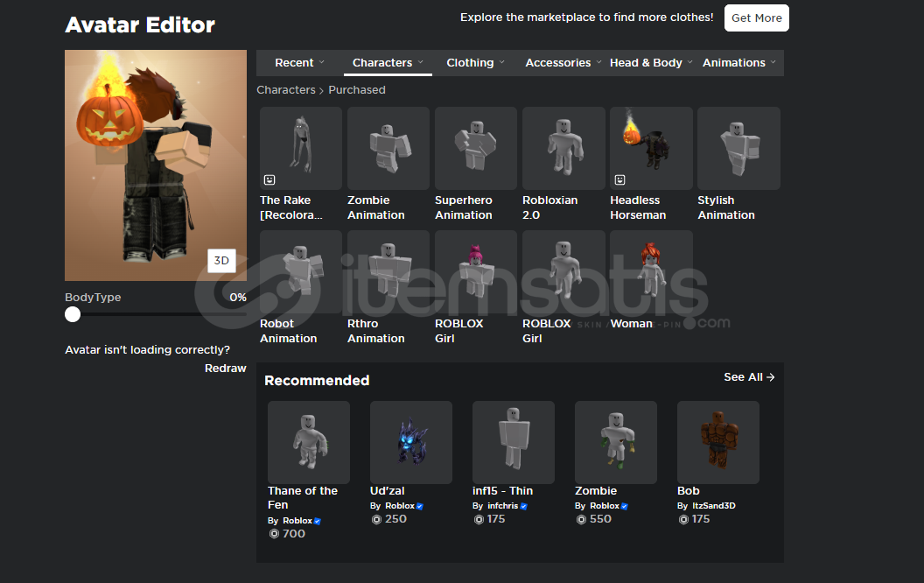Open the recommended Zombie bundle

click(x=616, y=442)
